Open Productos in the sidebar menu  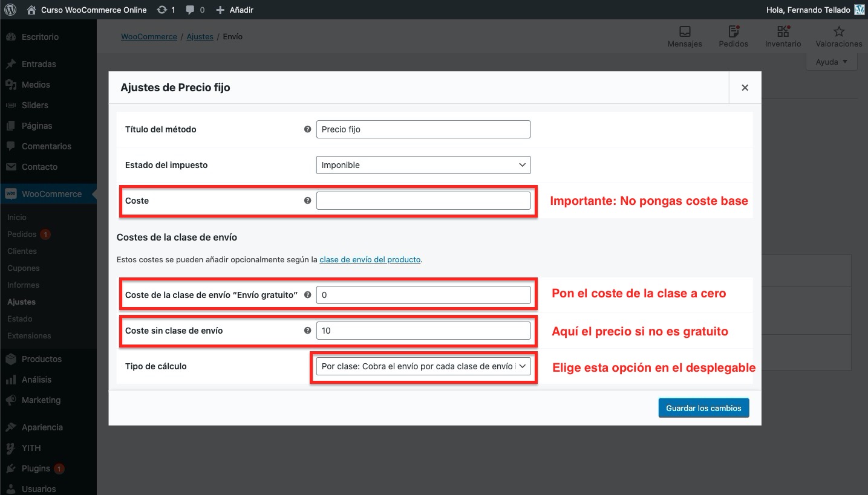pos(41,359)
